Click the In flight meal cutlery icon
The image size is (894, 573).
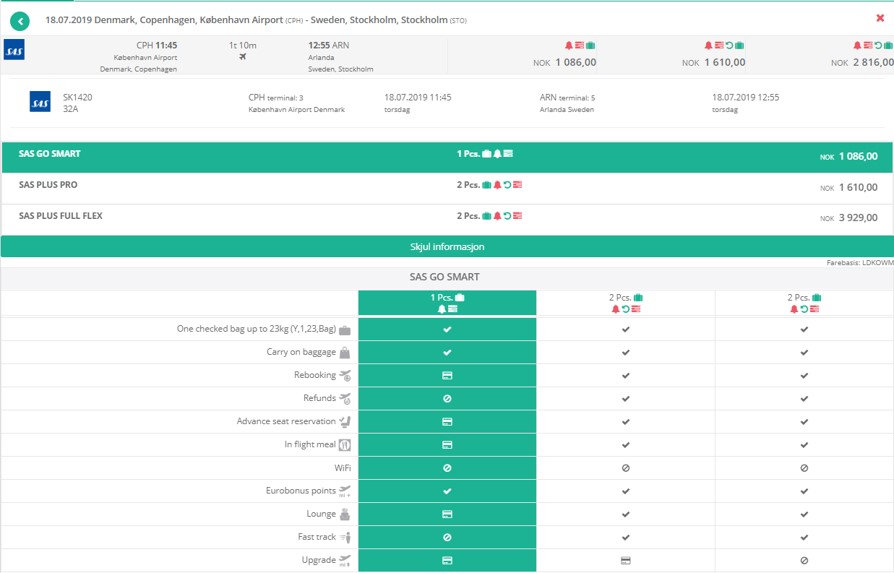pyautogui.click(x=345, y=445)
